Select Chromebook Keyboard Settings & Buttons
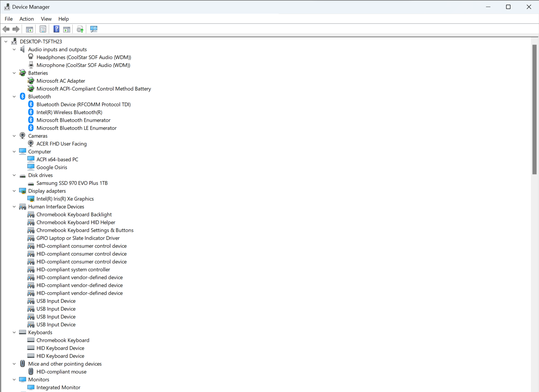 pyautogui.click(x=85, y=230)
